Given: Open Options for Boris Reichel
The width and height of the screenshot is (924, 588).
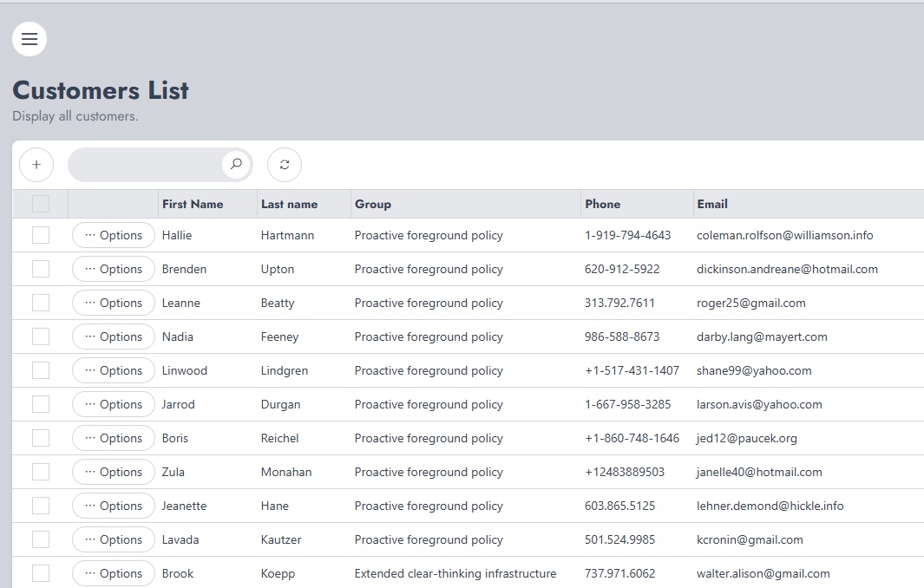Looking at the screenshot, I should [114, 438].
